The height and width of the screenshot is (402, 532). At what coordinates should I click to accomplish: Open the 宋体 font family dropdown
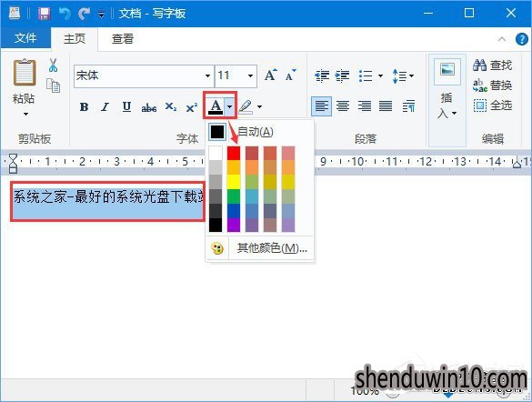(207, 75)
